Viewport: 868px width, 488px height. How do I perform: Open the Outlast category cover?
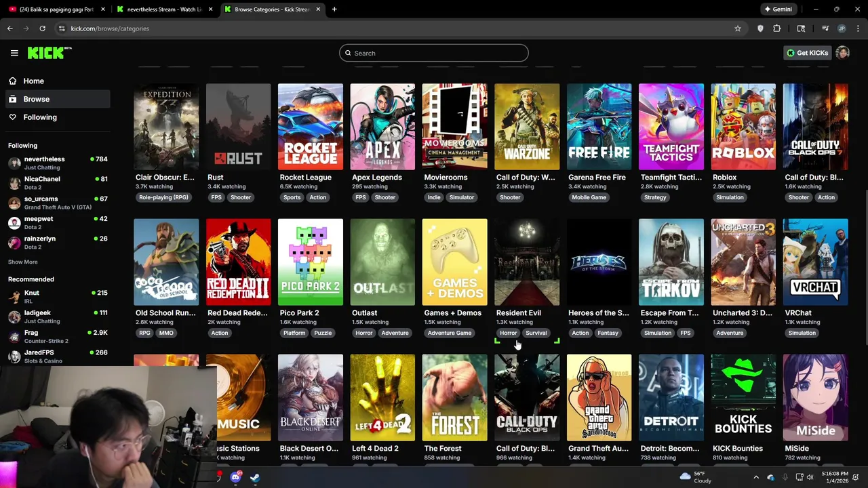382,262
